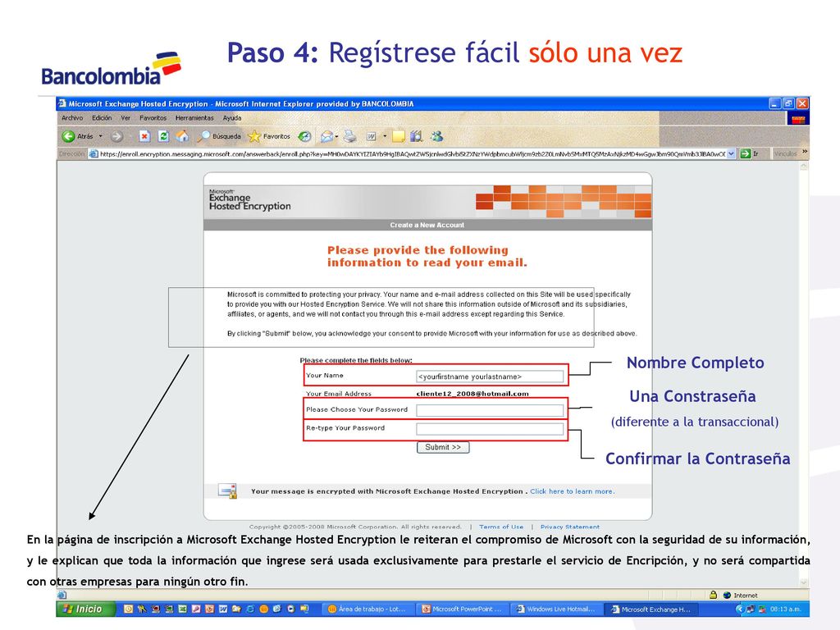Viewport: 840px width, 630px height.
Task: Open the Archivo menu
Action: click(72, 118)
